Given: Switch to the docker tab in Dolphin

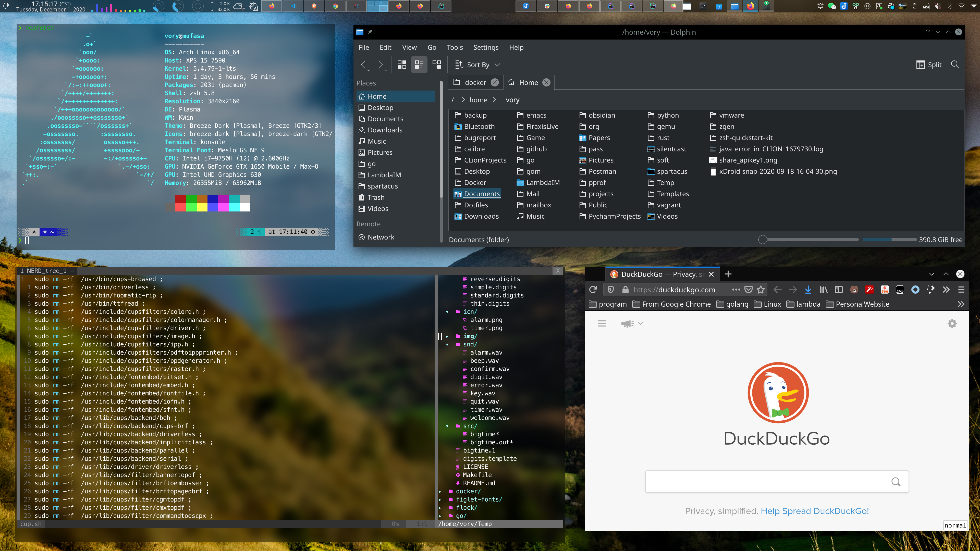Looking at the screenshot, I should [x=475, y=82].
